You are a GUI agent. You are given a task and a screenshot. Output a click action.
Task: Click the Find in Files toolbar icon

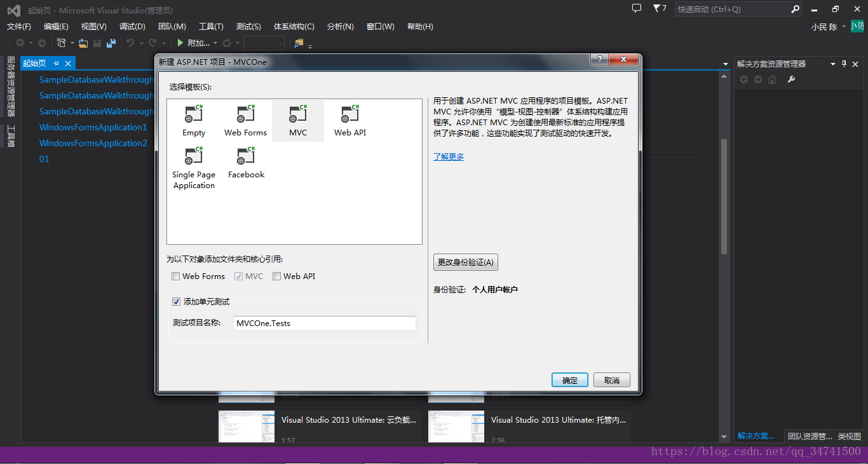pos(299,43)
